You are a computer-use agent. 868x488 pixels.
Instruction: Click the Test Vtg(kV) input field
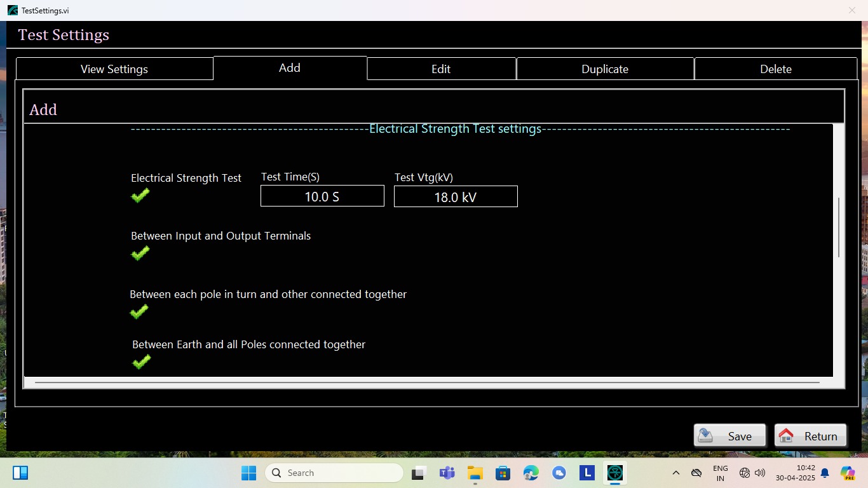pyautogui.click(x=456, y=197)
